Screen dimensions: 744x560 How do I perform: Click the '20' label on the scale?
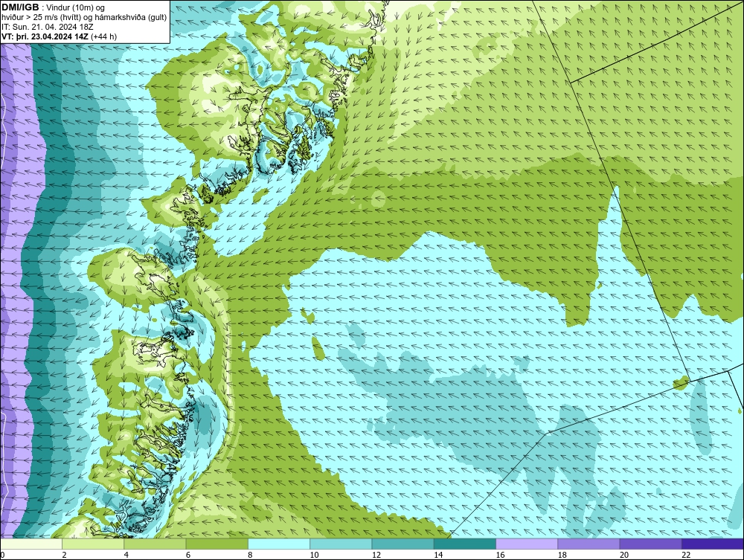point(623,556)
